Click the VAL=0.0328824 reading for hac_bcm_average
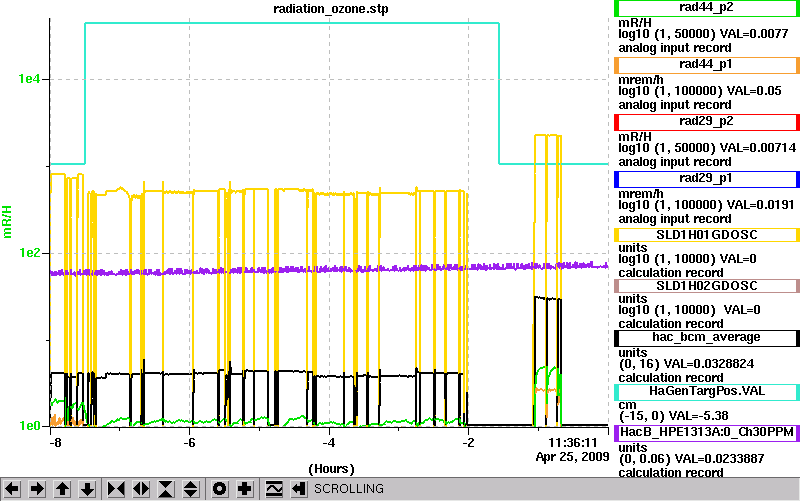 click(711, 364)
